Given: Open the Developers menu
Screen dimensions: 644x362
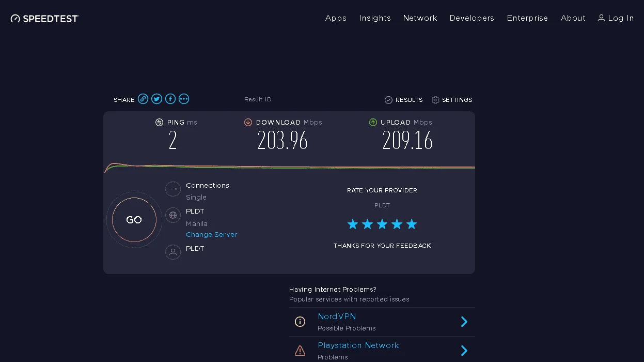Looking at the screenshot, I should tap(472, 18).
